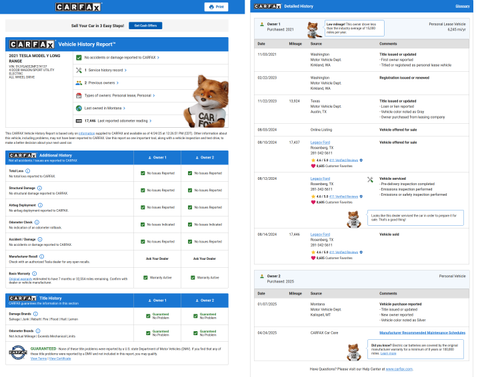490x378 pixels.
Task: Click Owner 2 Odometer Check check mark
Action: 190,225
